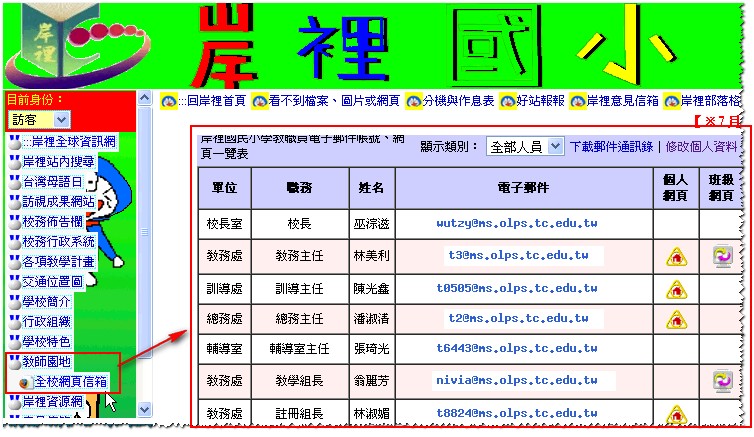754x437 pixels.
Task: Click the Doraemon icon beside 岸裡意見信箱
Action: (578, 101)
